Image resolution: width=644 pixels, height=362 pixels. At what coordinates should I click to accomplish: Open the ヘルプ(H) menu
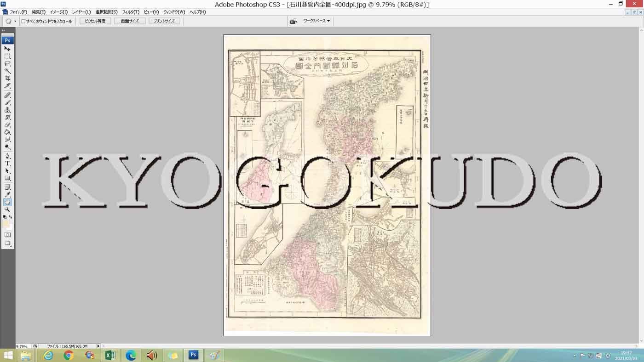[198, 12]
